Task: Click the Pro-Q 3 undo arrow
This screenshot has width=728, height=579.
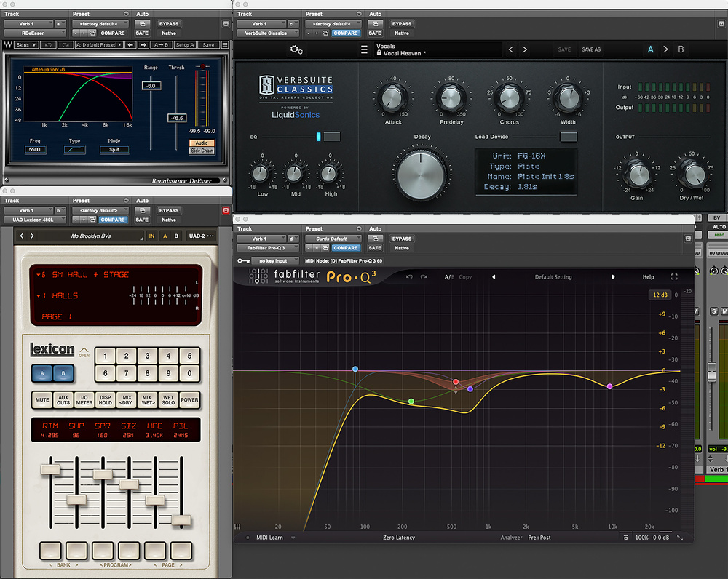Action: pos(410,277)
